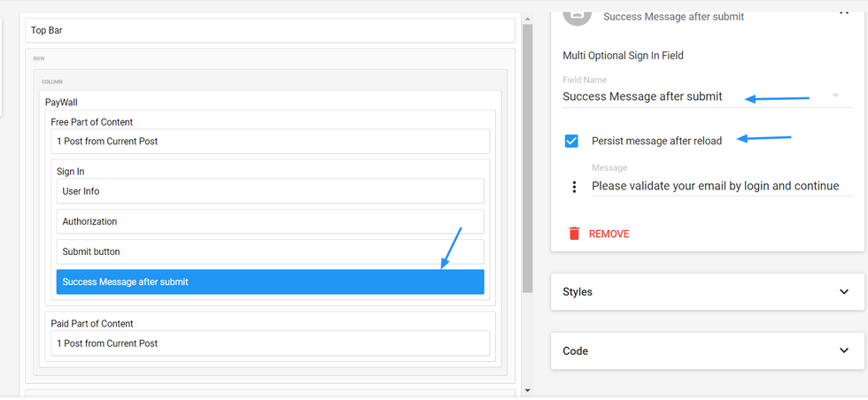Collapse panel with top-right chevron icon
Image resolution: width=868 pixels, height=400 pixels.
843,12
